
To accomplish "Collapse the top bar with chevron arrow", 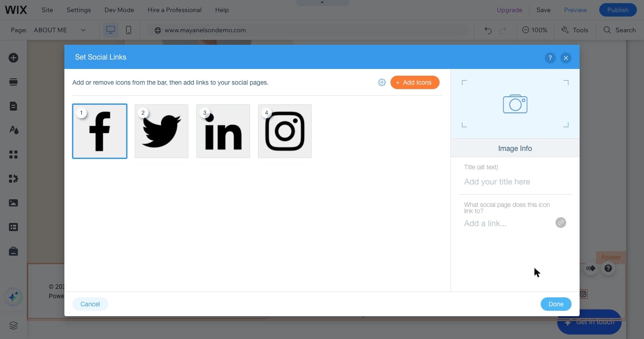I will pyautogui.click(x=322, y=3).
